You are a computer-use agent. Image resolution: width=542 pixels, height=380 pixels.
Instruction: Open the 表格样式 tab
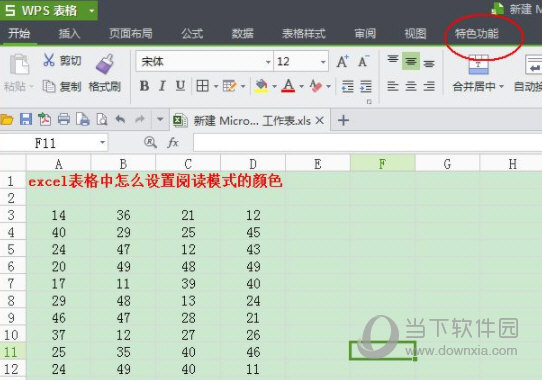[303, 34]
